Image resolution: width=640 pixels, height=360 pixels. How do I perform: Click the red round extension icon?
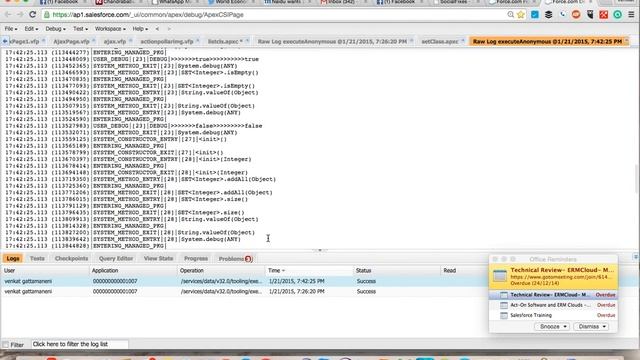576,15
